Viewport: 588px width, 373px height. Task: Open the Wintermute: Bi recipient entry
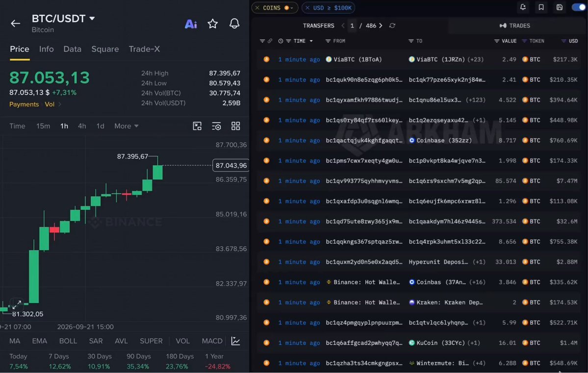click(x=438, y=363)
